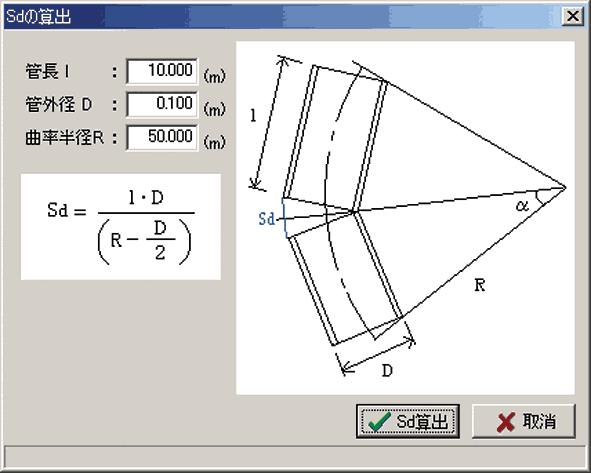591x473 pixels.
Task: Click the Sdの算出 title bar
Action: pos(283,16)
